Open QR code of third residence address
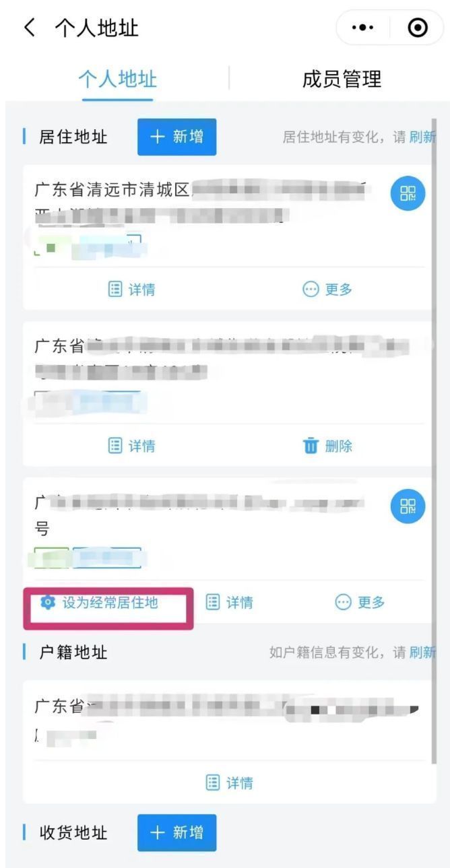Image resolution: width=450 pixels, height=868 pixels. pyautogui.click(x=408, y=508)
